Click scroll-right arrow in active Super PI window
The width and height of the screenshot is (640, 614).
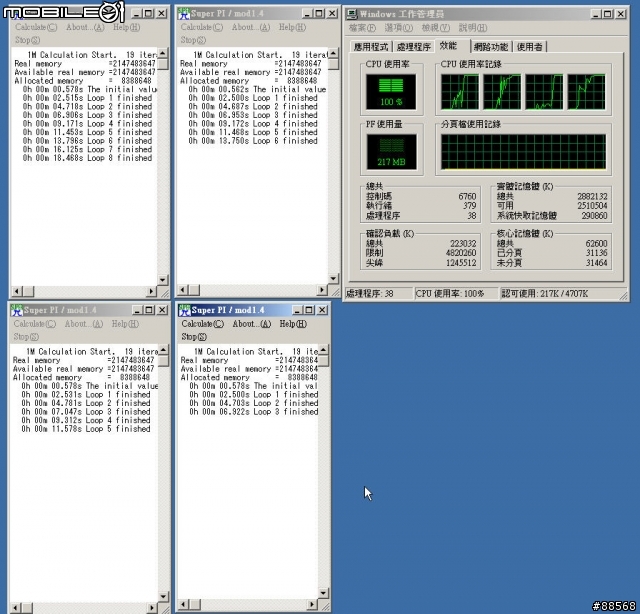click(312, 604)
